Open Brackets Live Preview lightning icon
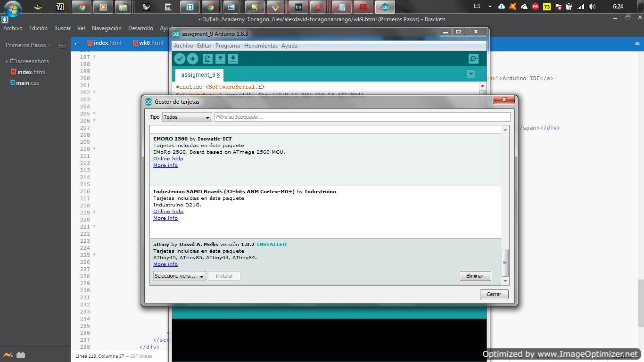This screenshot has height=362, width=644. (8, 355)
